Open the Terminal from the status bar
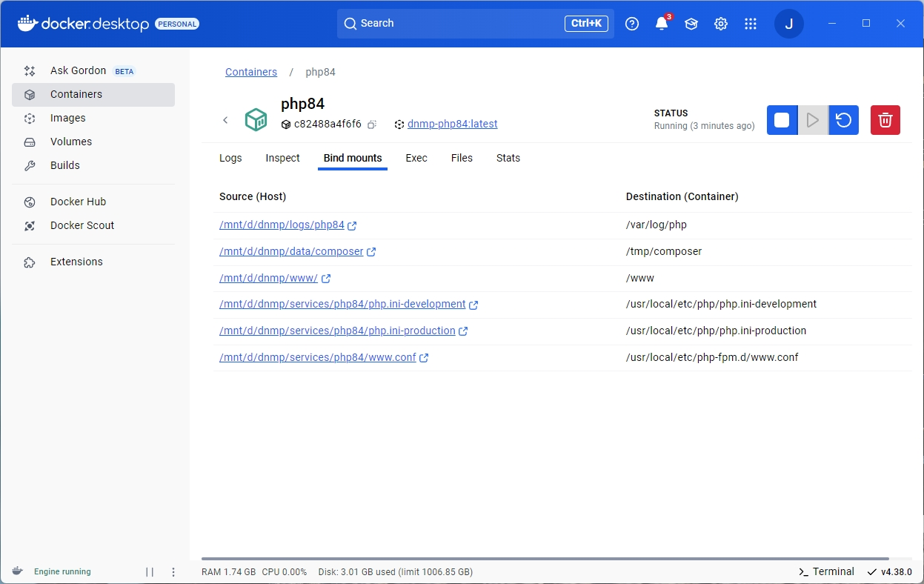 [826, 572]
